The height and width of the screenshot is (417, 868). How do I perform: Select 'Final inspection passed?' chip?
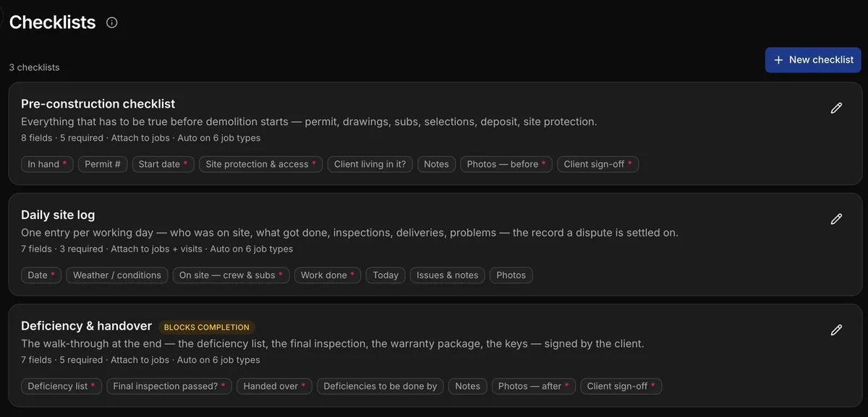(x=170, y=386)
